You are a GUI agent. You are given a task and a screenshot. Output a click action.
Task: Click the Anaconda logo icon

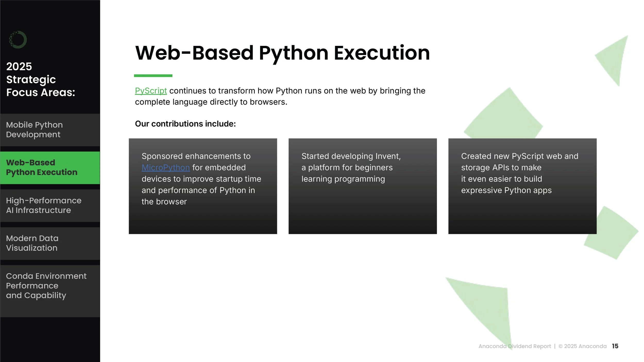click(18, 40)
